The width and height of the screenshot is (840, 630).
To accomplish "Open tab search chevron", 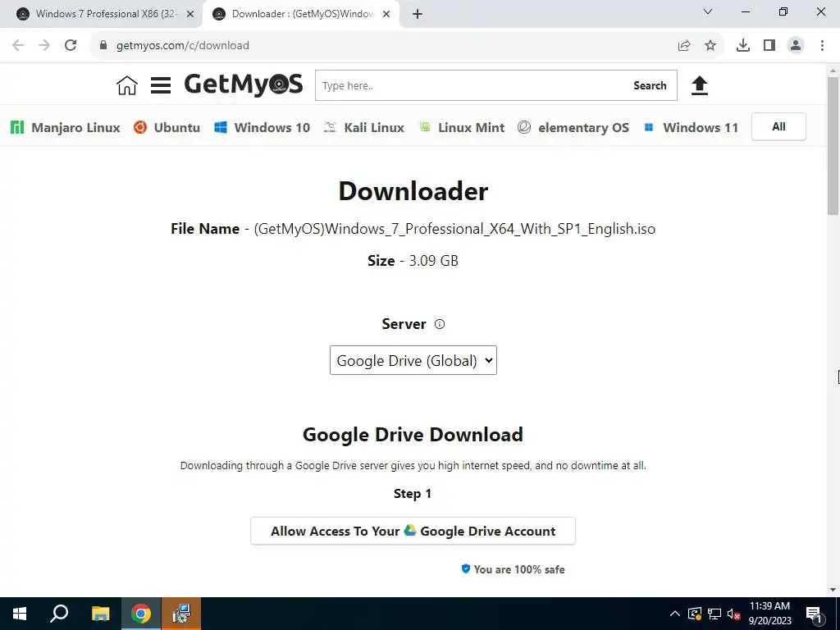I will pos(708,11).
